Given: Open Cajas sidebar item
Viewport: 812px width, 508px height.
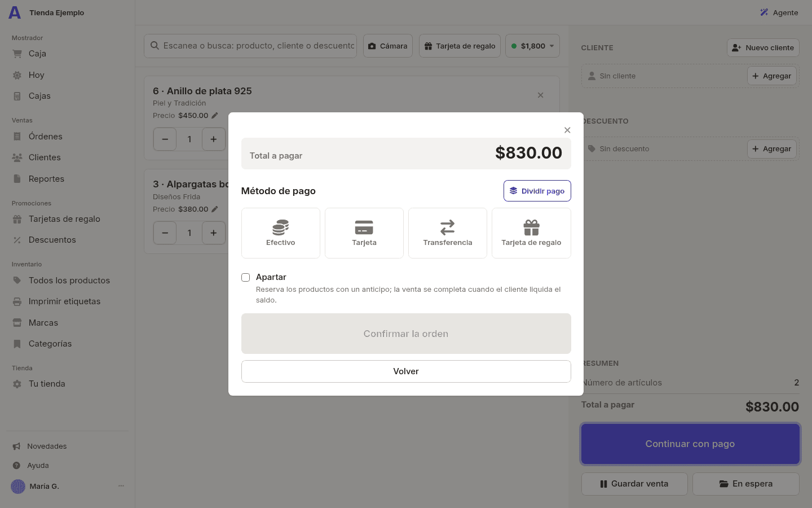Looking at the screenshot, I should (68, 96).
